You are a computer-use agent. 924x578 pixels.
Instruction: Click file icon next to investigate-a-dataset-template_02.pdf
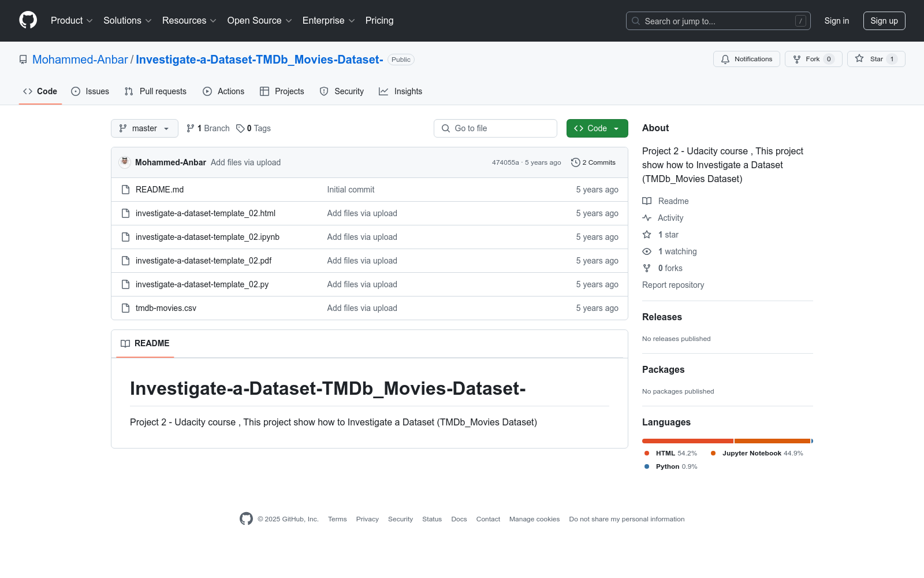click(x=125, y=261)
